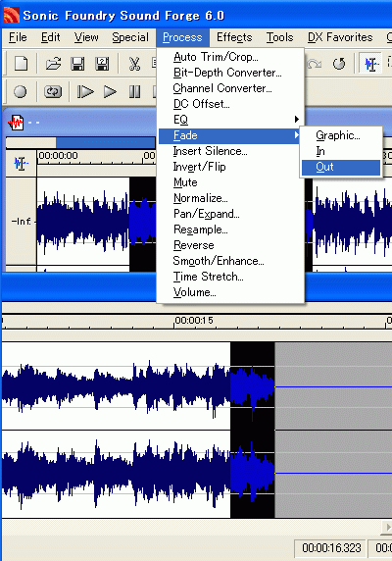Viewport: 392px width, 561px height.
Task: Open the Tools menu
Action: coord(279,37)
